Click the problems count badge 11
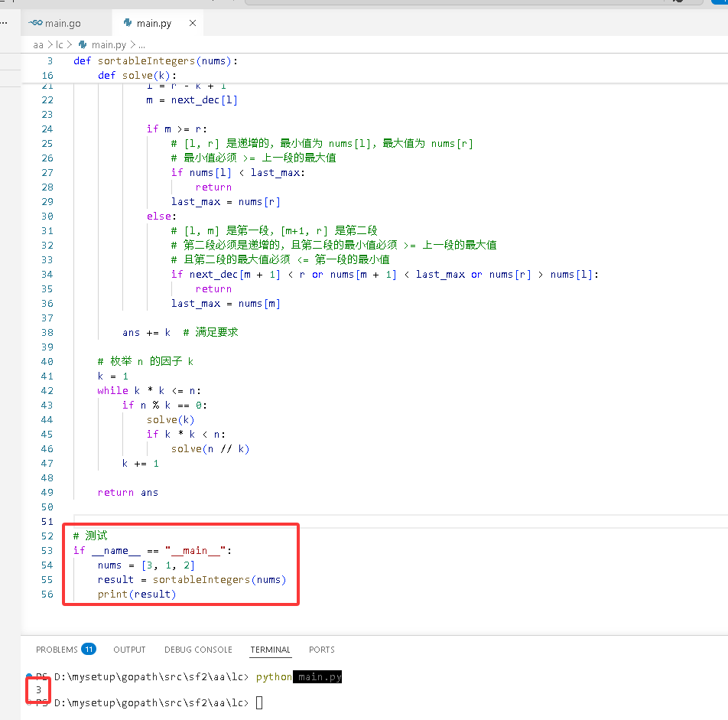 click(x=89, y=649)
